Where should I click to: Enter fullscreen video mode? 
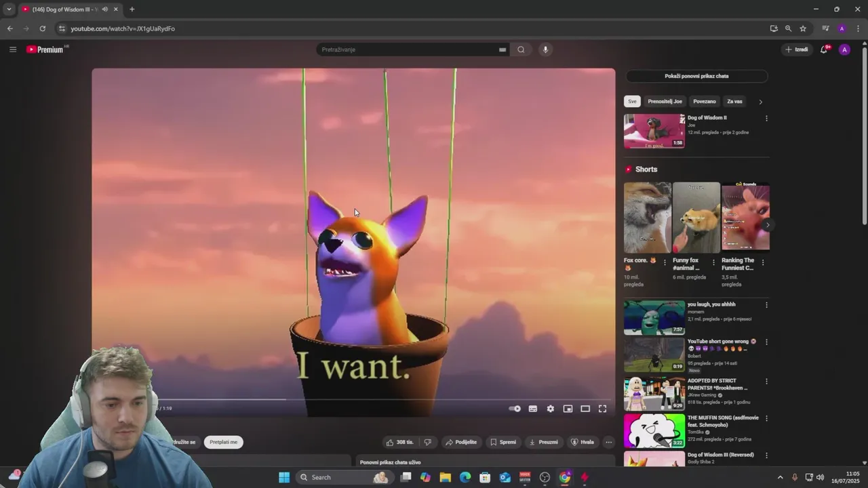(x=602, y=409)
